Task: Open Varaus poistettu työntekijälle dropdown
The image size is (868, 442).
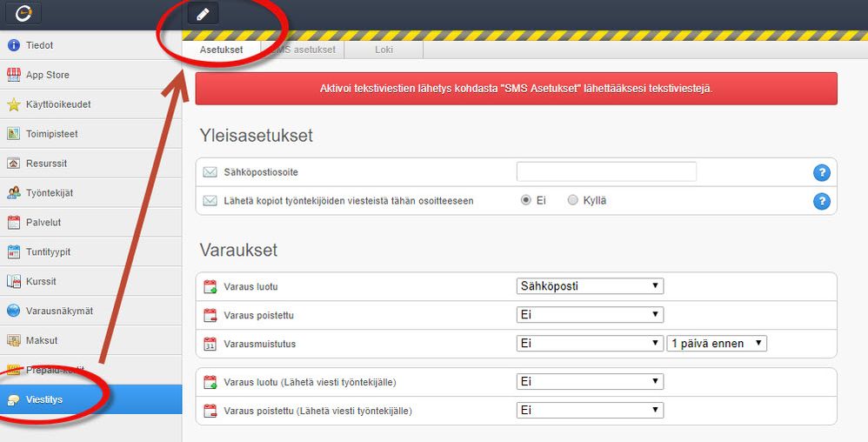Action: pyautogui.click(x=590, y=411)
